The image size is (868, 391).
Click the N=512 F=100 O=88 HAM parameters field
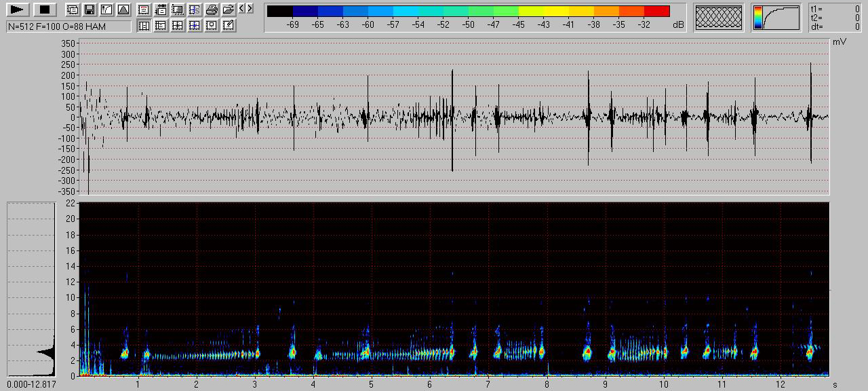click(x=68, y=26)
